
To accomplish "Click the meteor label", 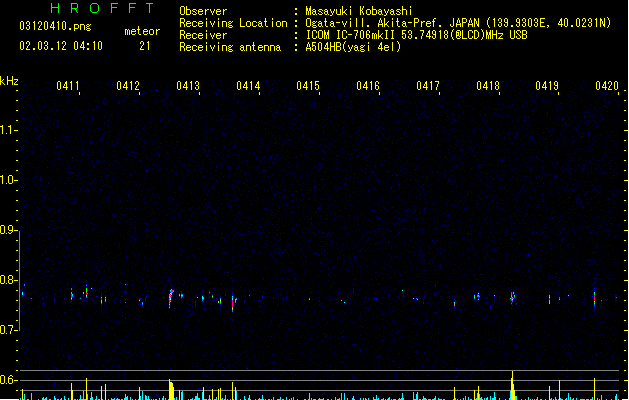I will (142, 31).
